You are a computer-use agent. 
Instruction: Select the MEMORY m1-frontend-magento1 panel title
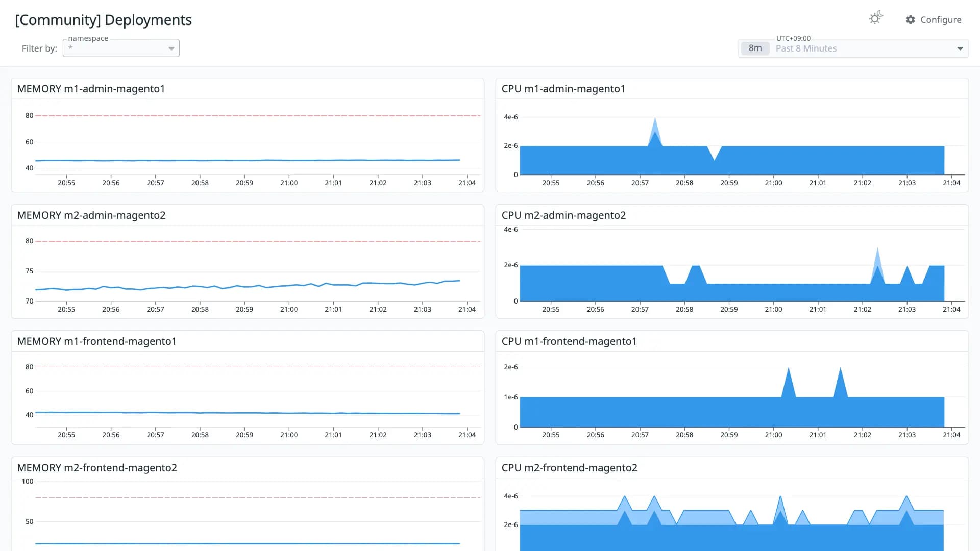(96, 341)
